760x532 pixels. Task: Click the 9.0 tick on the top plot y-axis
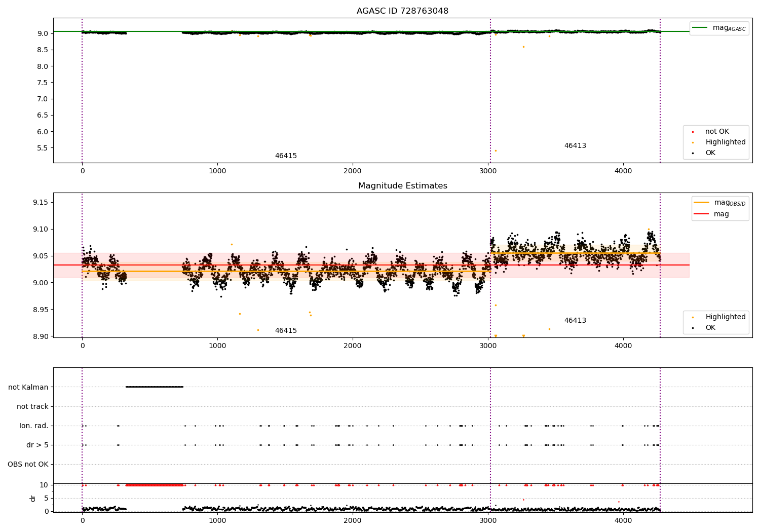tap(43, 33)
